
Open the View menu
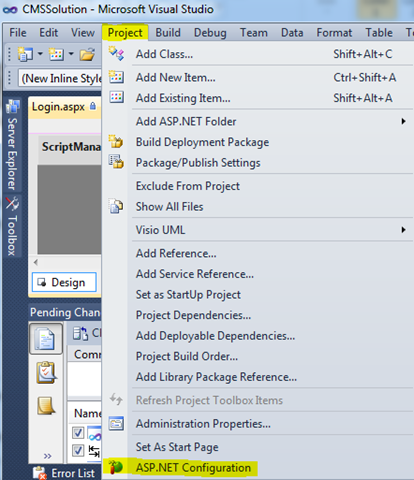pyautogui.click(x=83, y=33)
